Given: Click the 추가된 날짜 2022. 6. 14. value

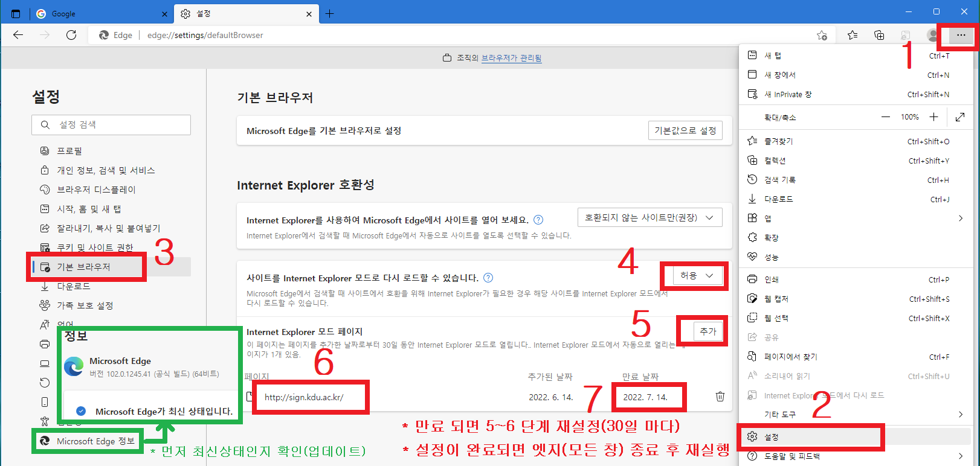Looking at the screenshot, I should pyautogui.click(x=550, y=397).
